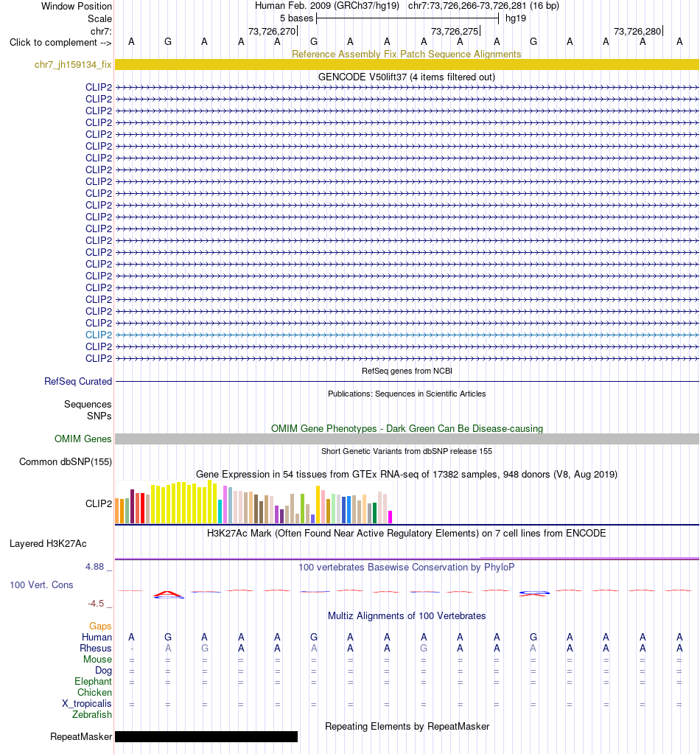Select the 'X_tropicalis' alignment row label
The height and width of the screenshot is (754, 700).
(86, 703)
